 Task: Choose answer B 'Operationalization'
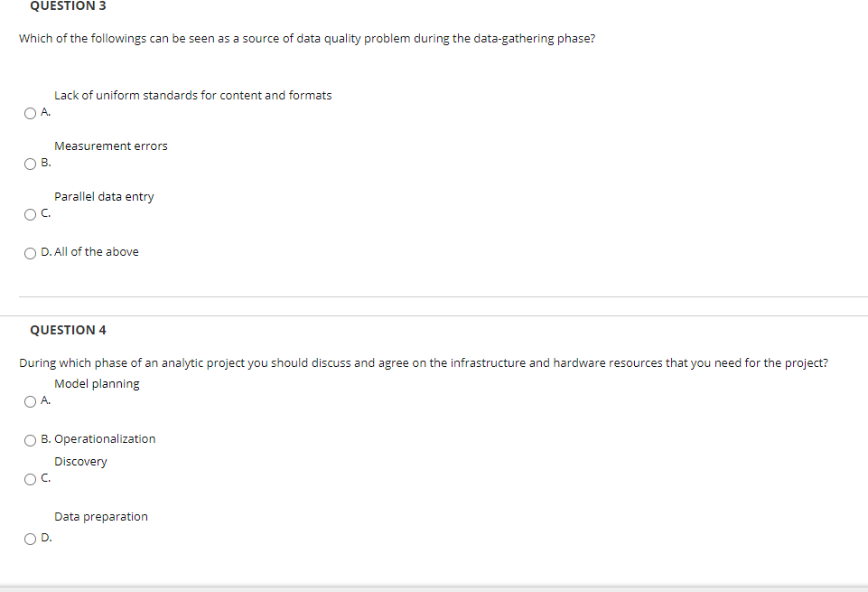[x=30, y=439]
